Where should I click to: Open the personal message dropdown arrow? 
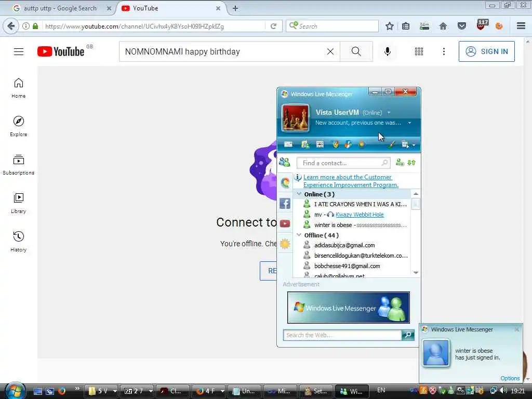pos(409,123)
